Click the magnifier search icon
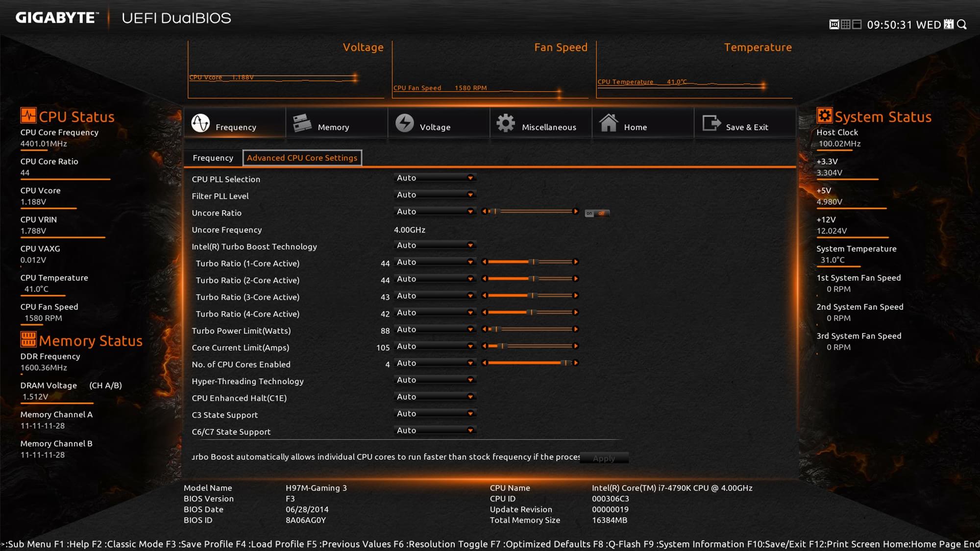Image resolution: width=980 pixels, height=551 pixels. click(x=962, y=24)
